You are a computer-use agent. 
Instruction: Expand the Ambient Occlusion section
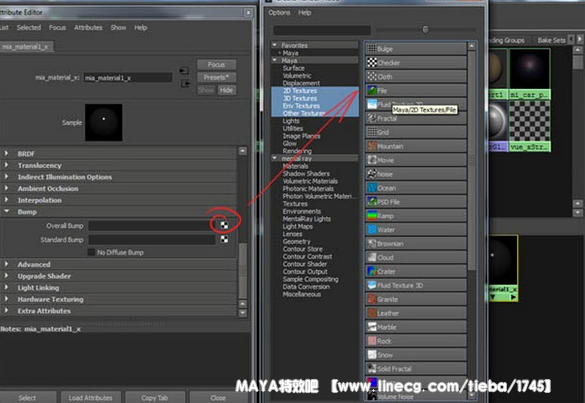pyautogui.click(x=6, y=188)
